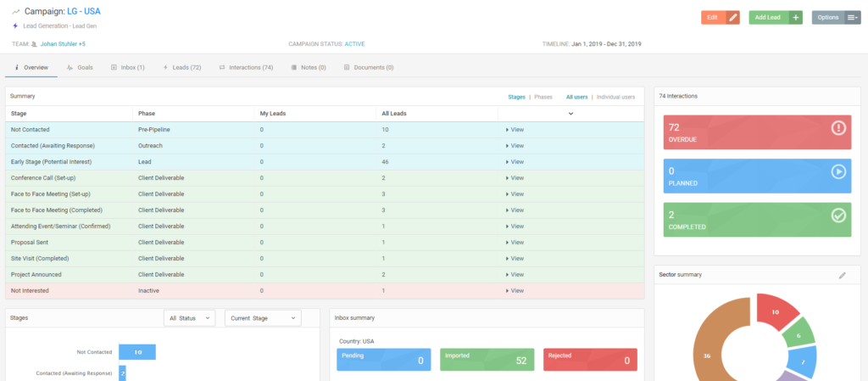Image resolution: width=868 pixels, height=381 pixels.
Task: Open the Inbox (1) tab
Action: 128,68
